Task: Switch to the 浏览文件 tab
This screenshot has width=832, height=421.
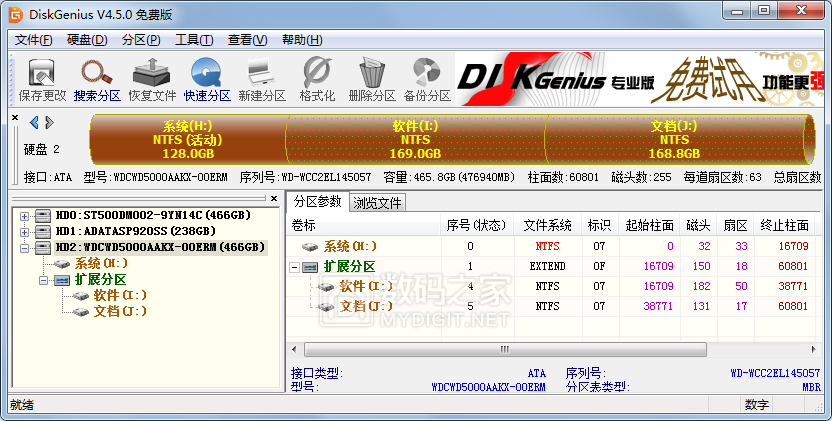Action: click(378, 203)
